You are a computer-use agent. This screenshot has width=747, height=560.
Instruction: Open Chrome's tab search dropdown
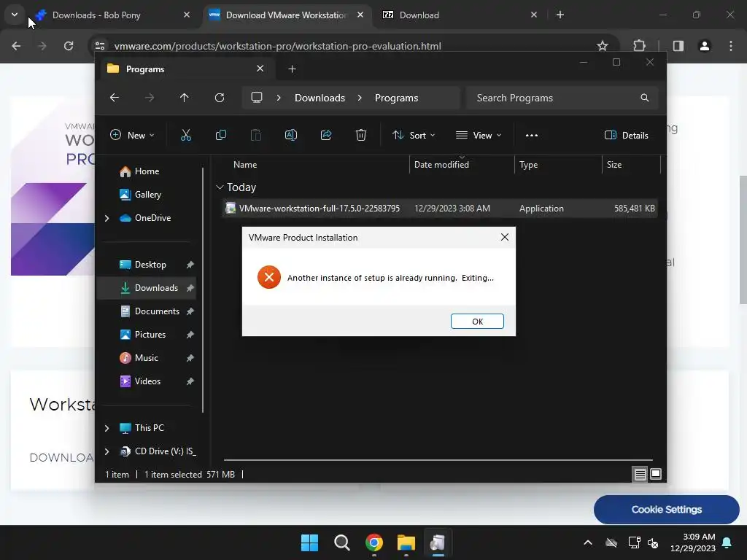pyautogui.click(x=15, y=15)
